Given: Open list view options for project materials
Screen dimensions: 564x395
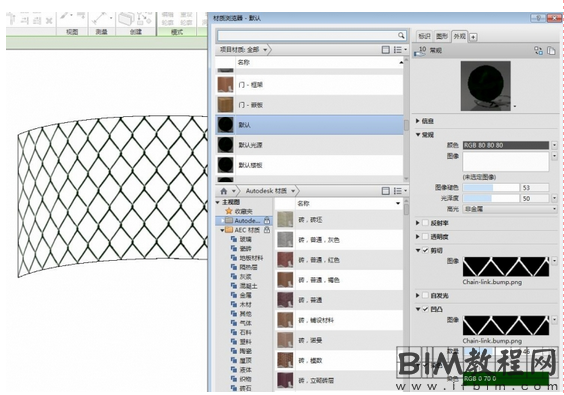Looking at the screenshot, I should click(400, 50).
